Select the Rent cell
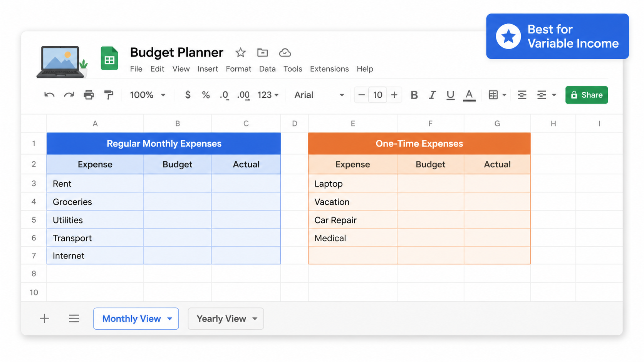The height and width of the screenshot is (362, 644). (95, 184)
